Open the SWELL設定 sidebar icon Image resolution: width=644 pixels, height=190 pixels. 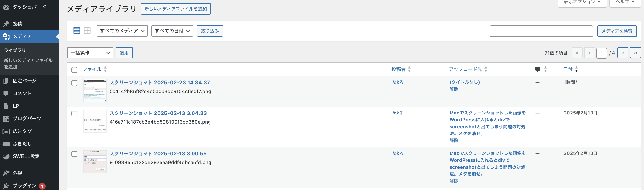(x=6, y=156)
